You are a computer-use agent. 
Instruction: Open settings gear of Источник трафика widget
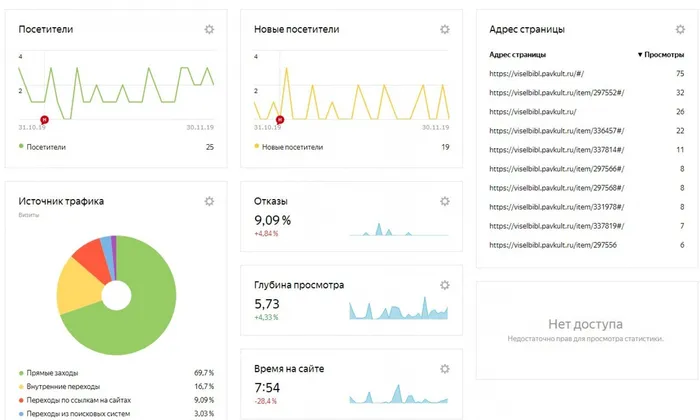[x=209, y=201]
